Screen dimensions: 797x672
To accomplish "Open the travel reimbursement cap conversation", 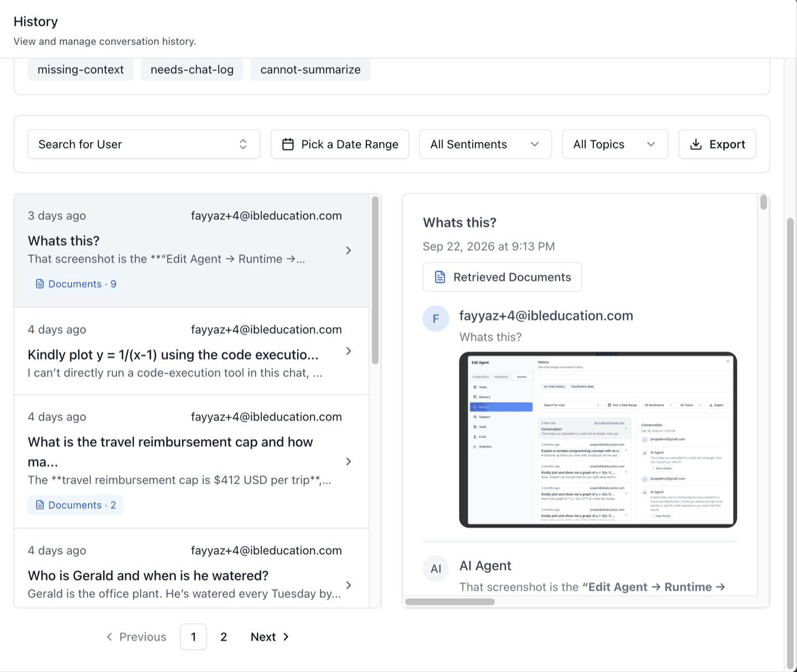I will pyautogui.click(x=192, y=461).
